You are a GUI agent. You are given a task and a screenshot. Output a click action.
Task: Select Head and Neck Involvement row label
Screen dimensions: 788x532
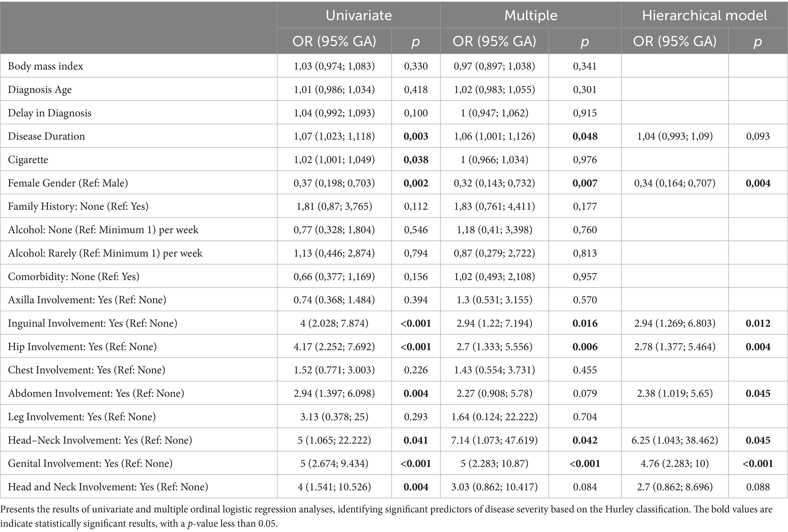point(108,487)
